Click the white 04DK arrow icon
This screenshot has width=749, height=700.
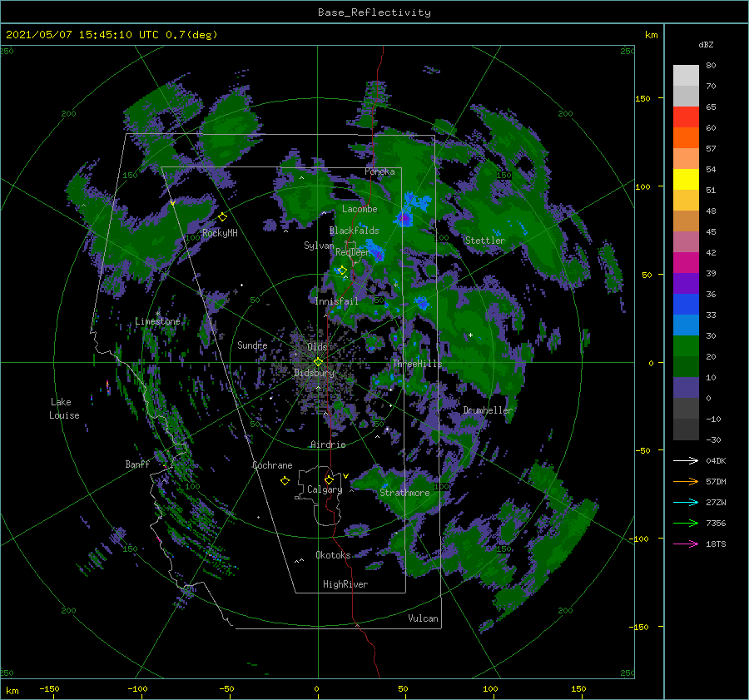[x=686, y=460]
